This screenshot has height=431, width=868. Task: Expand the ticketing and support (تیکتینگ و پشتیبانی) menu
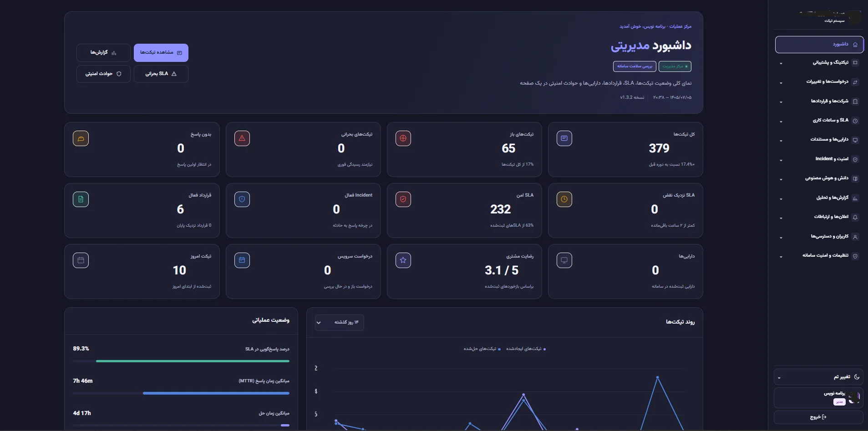pyautogui.click(x=819, y=63)
